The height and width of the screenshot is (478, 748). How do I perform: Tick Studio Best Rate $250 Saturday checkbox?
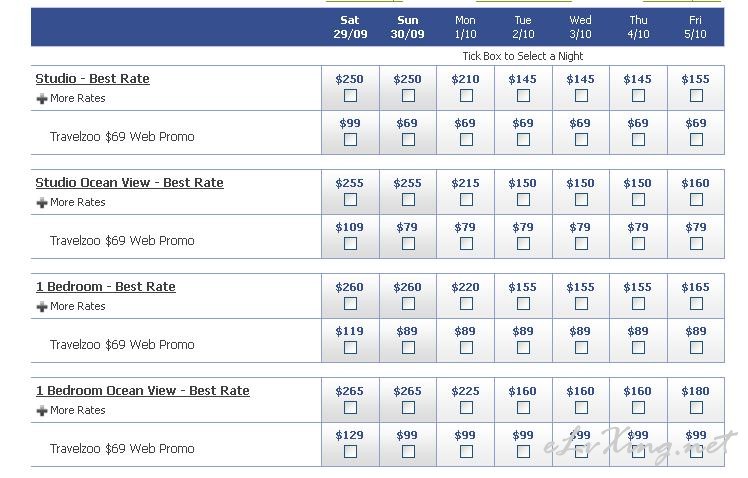[x=350, y=96]
